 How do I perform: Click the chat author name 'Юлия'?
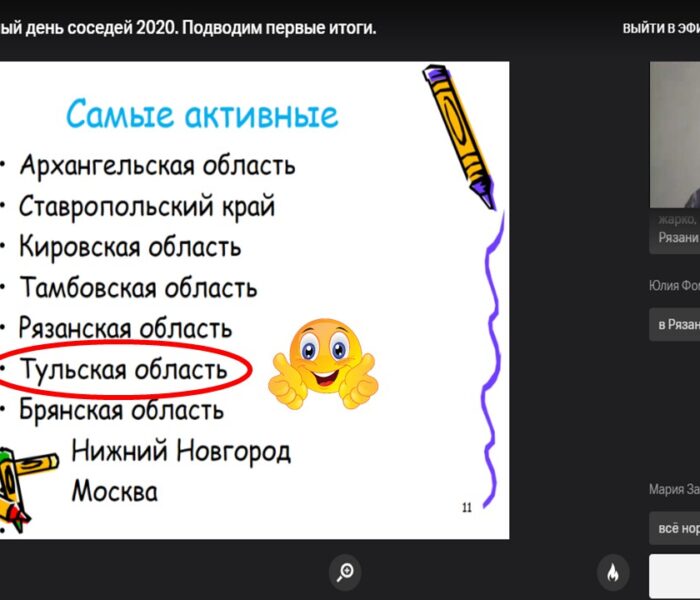pos(663,286)
